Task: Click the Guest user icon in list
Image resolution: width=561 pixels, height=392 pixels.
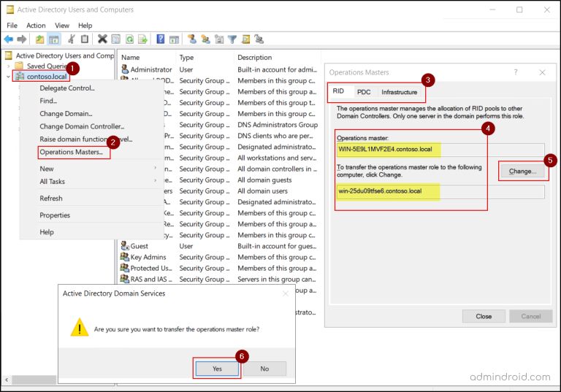Action: 125,245
